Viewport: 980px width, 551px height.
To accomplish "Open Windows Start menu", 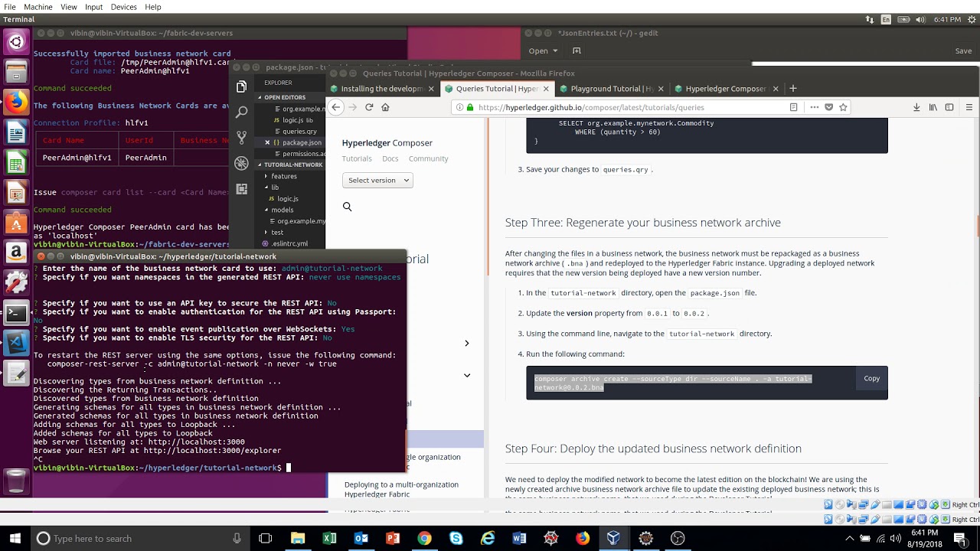I will pos(15,538).
